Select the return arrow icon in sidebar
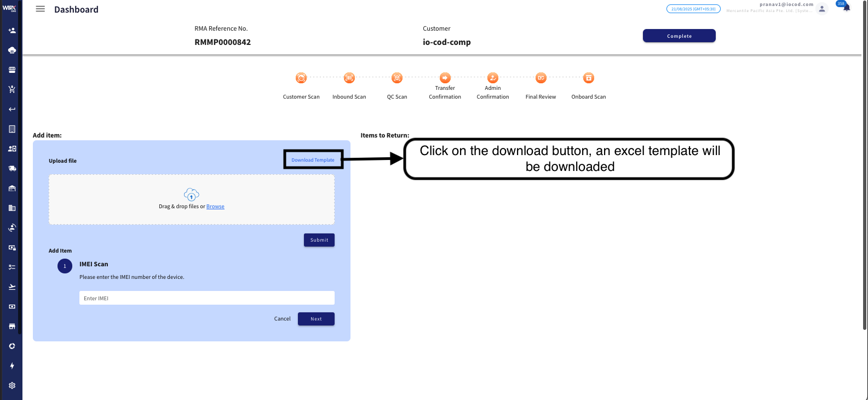868x400 pixels. pyautogui.click(x=12, y=110)
